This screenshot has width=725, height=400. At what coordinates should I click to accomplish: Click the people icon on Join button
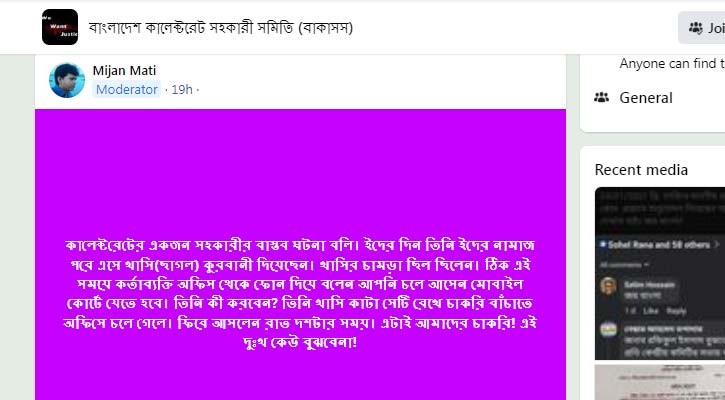[x=695, y=28]
